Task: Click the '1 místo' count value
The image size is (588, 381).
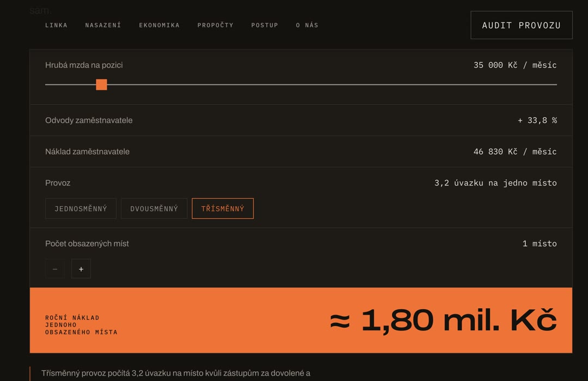Action: (540, 244)
